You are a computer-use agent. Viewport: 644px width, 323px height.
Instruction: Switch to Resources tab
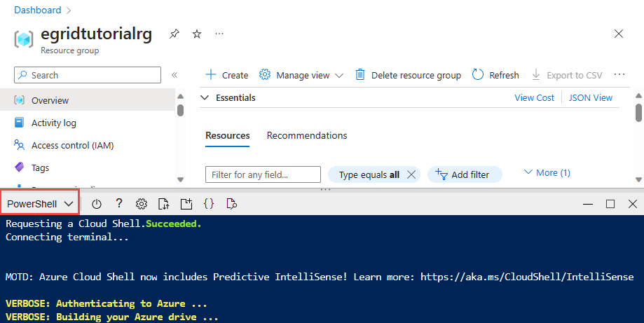[228, 135]
